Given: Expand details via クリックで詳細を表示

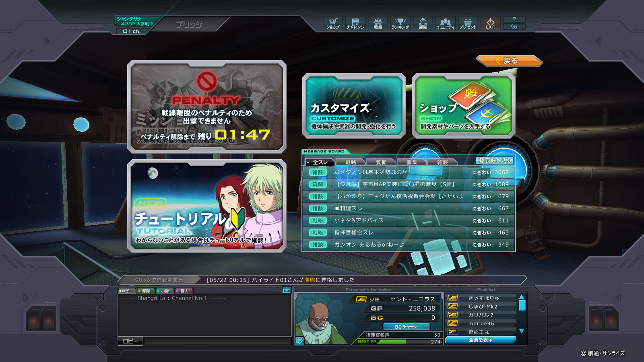Looking at the screenshot, I should click(x=159, y=280).
